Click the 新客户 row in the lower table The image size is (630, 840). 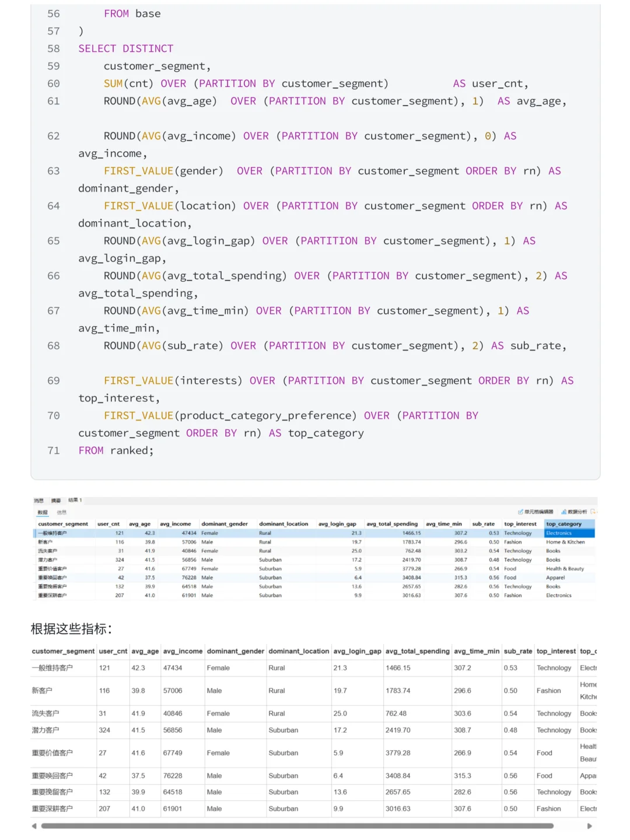pos(314,691)
